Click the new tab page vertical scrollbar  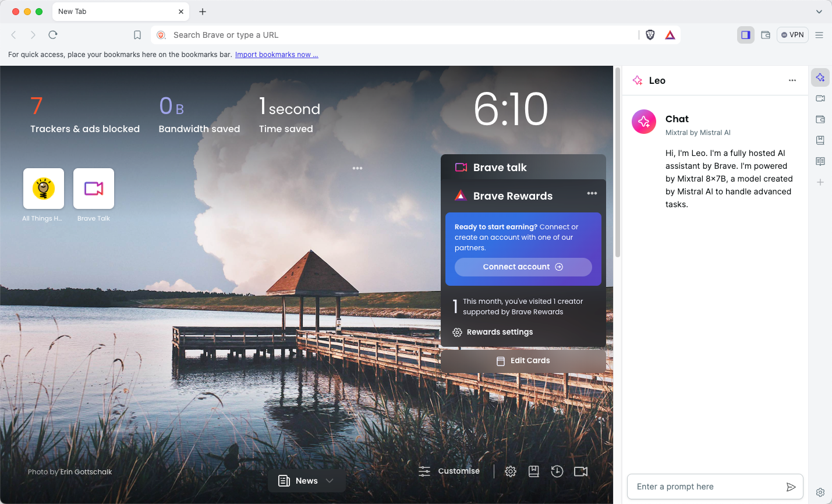click(618, 163)
